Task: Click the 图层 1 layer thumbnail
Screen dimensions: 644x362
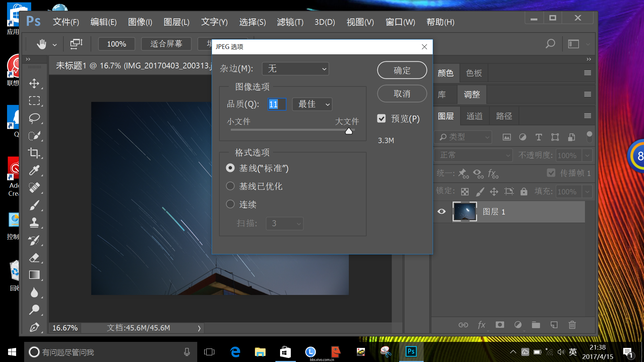Action: pyautogui.click(x=465, y=212)
